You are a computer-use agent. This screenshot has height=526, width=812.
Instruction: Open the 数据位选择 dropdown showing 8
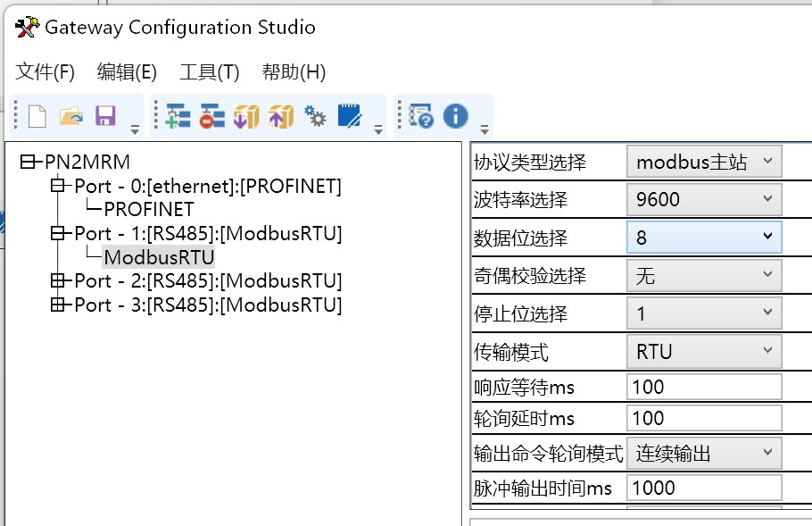[704, 237]
